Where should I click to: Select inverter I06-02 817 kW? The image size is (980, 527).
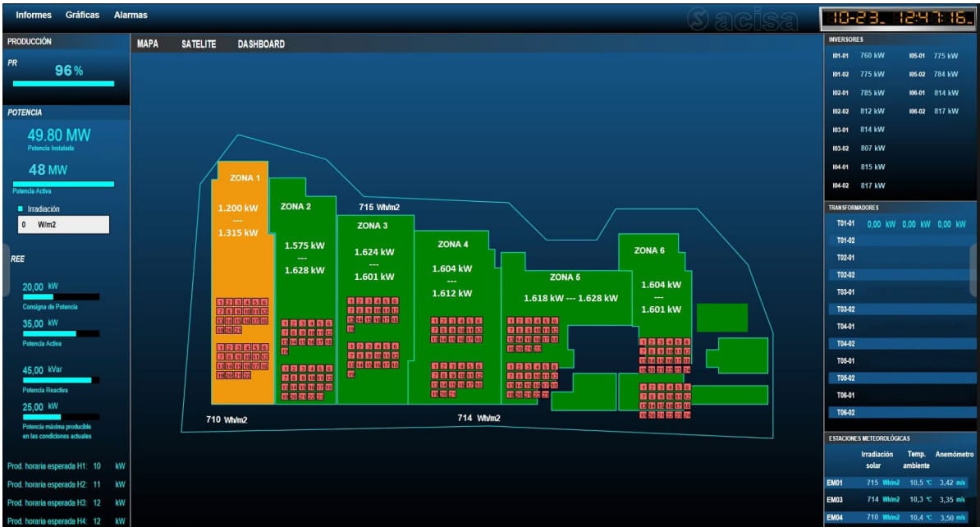[934, 112]
